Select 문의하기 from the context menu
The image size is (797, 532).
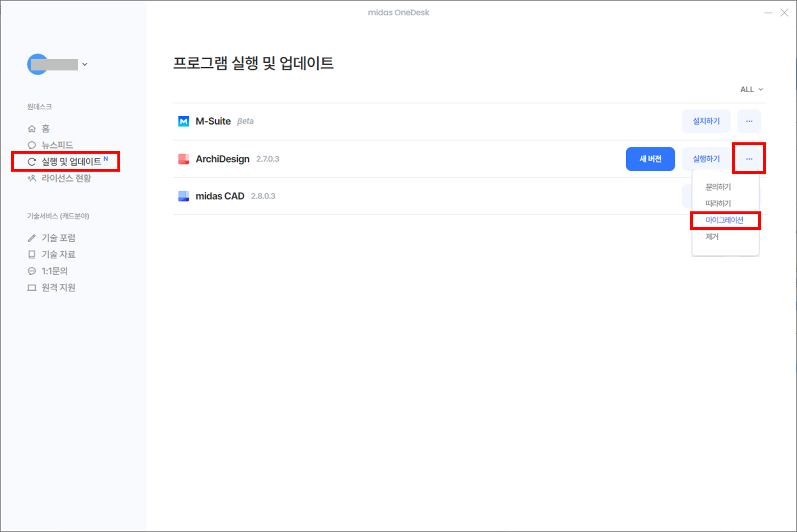pos(718,187)
